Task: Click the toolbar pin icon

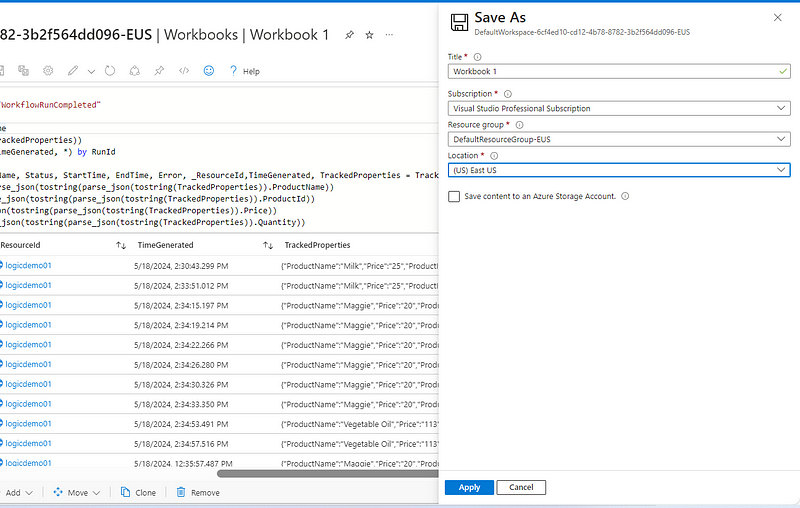Action: tap(159, 70)
